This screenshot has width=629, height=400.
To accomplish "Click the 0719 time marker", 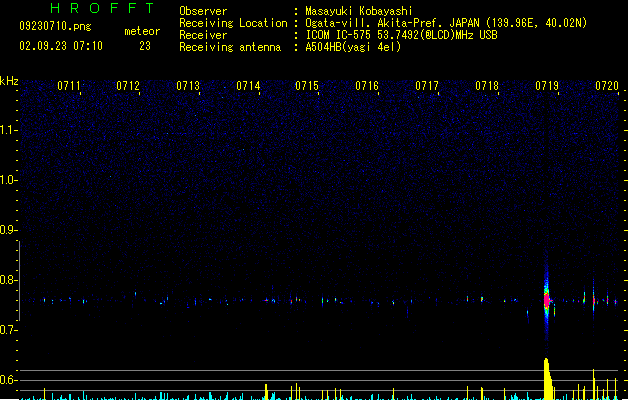I will (x=547, y=86).
